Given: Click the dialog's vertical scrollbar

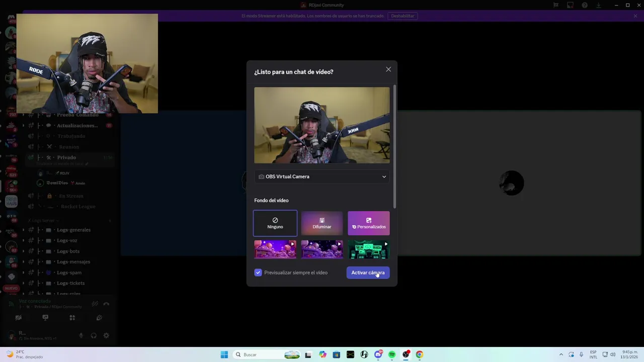Looking at the screenshot, I should pos(394,146).
